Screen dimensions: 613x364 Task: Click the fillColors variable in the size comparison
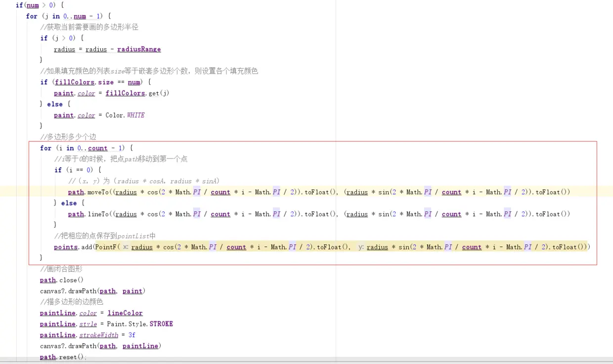tap(74, 82)
